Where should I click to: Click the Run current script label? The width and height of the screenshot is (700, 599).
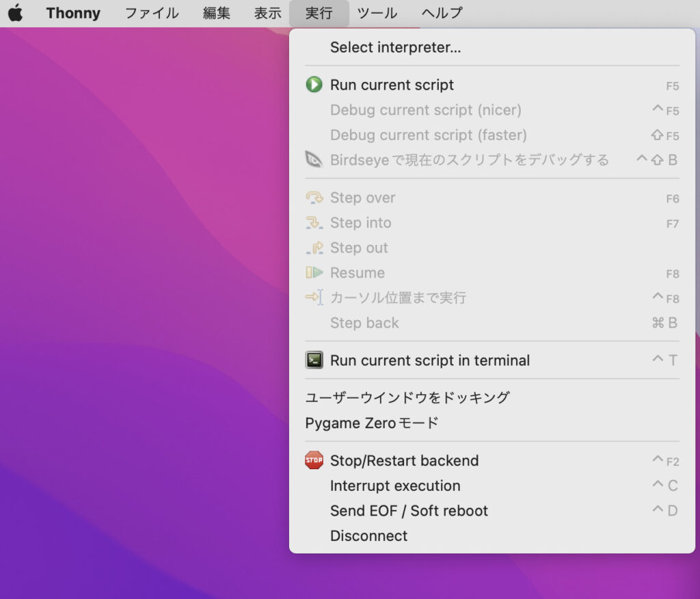point(392,85)
